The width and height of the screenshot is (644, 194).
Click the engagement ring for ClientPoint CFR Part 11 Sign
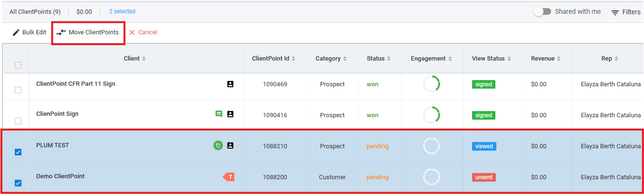point(432,84)
